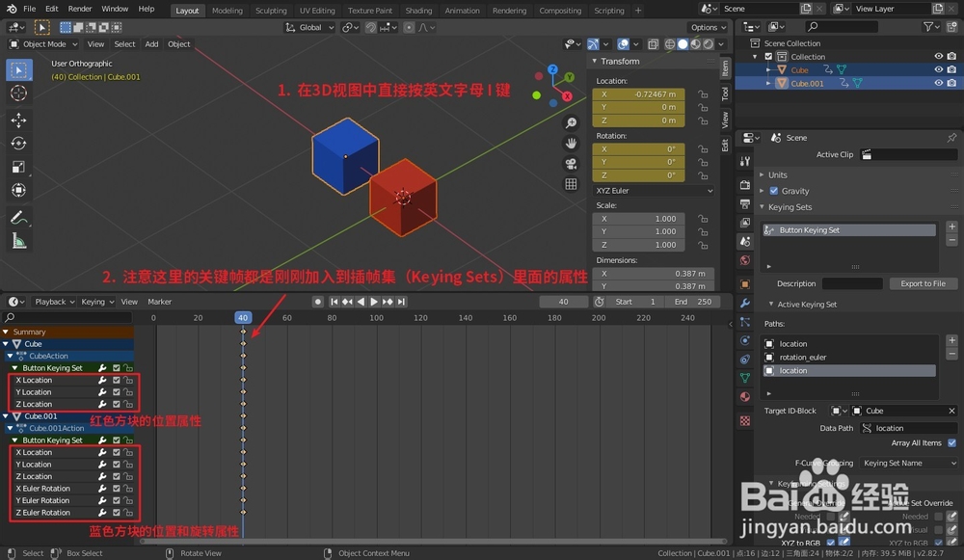Screen dimensions: 964x560
Task: Click Blender logo icon in menu bar
Action: point(11,10)
